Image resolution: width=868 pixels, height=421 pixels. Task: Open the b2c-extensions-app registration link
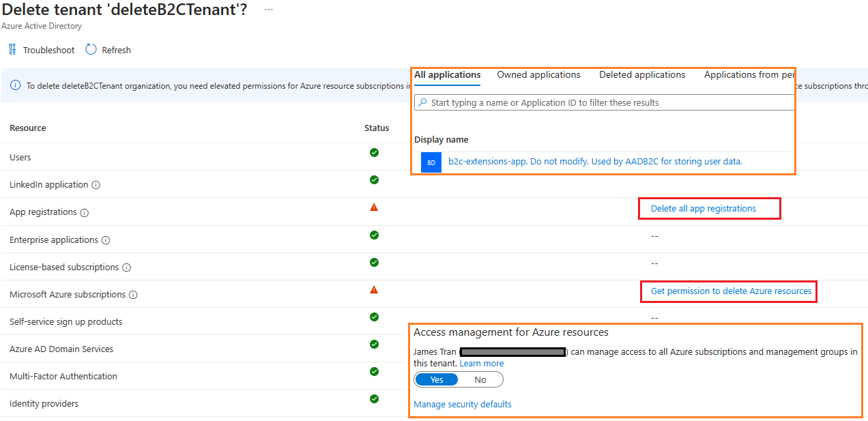click(x=595, y=162)
